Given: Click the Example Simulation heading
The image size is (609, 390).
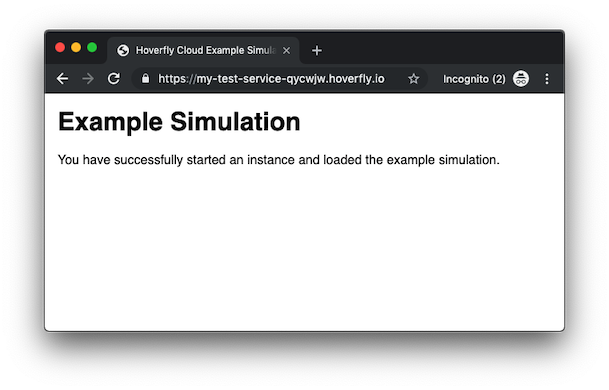Looking at the screenshot, I should [x=179, y=122].
